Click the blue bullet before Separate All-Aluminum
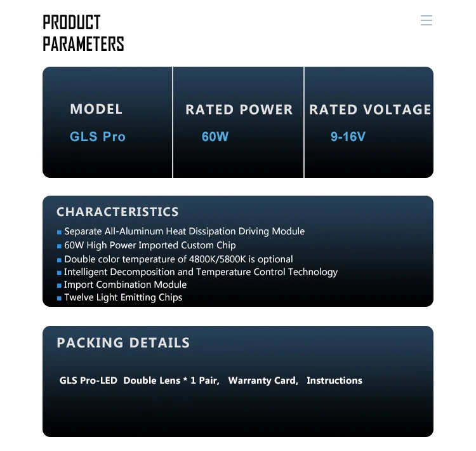 coord(59,232)
